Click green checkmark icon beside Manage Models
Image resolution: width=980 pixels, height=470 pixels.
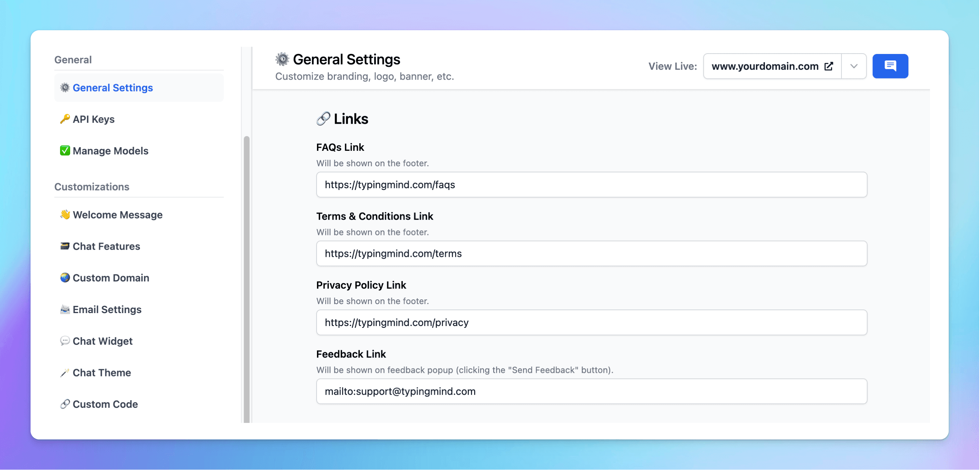pyautogui.click(x=65, y=151)
